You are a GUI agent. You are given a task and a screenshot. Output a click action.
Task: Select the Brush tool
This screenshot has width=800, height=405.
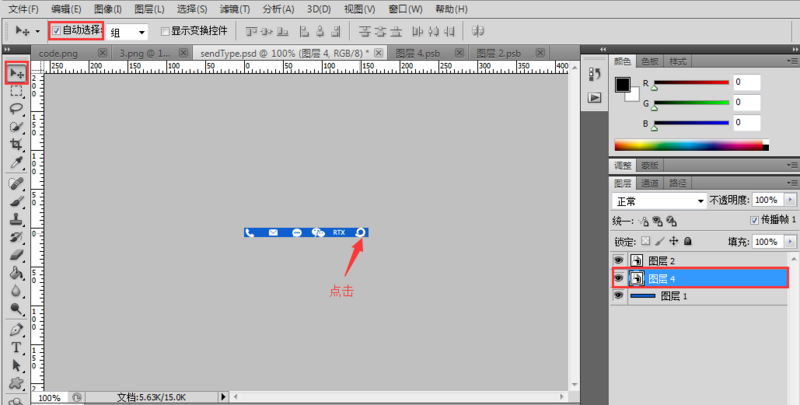pos(16,201)
